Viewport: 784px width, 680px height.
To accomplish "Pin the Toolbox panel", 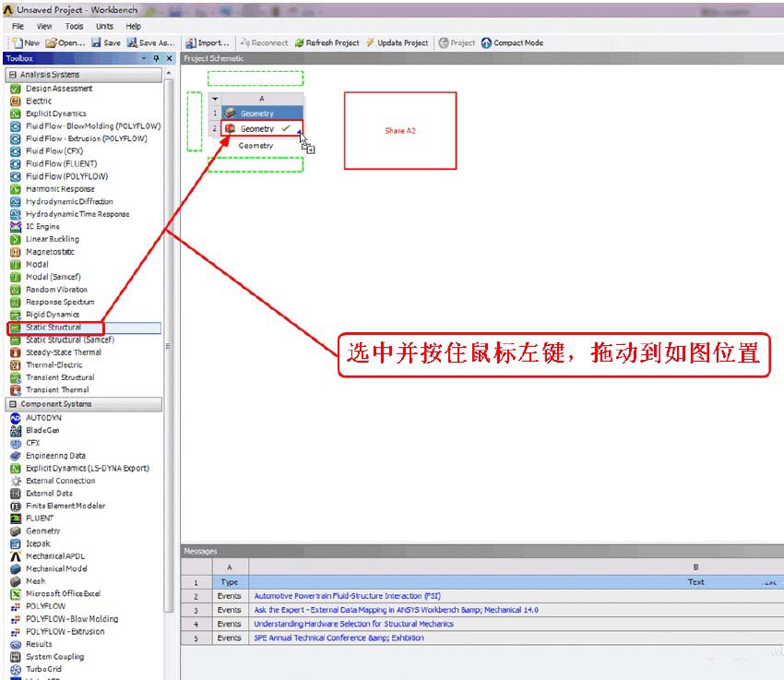I will 156,58.
